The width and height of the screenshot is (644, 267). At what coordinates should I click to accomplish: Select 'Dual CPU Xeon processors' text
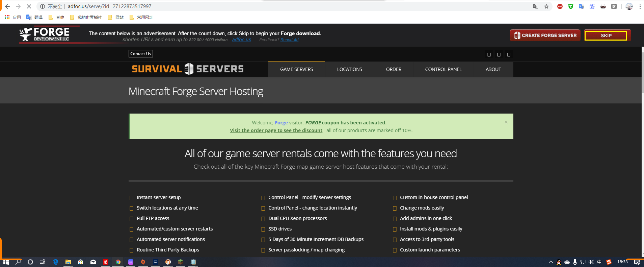click(298, 218)
